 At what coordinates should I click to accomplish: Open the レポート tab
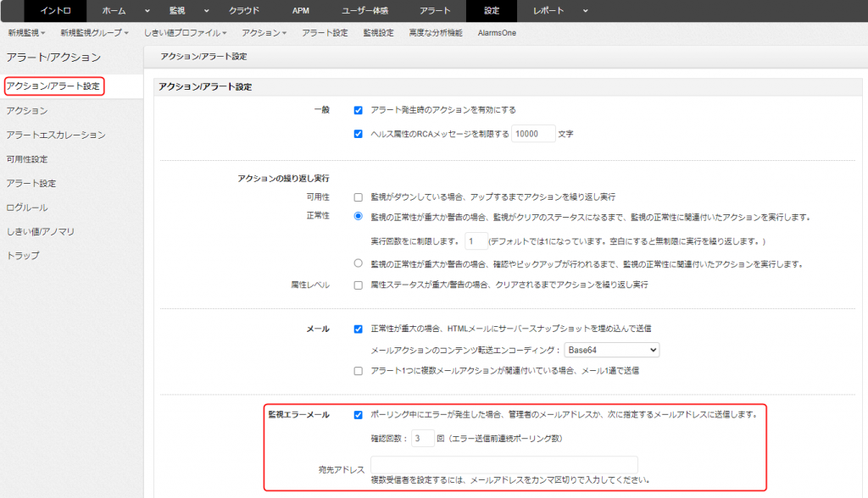click(x=548, y=10)
